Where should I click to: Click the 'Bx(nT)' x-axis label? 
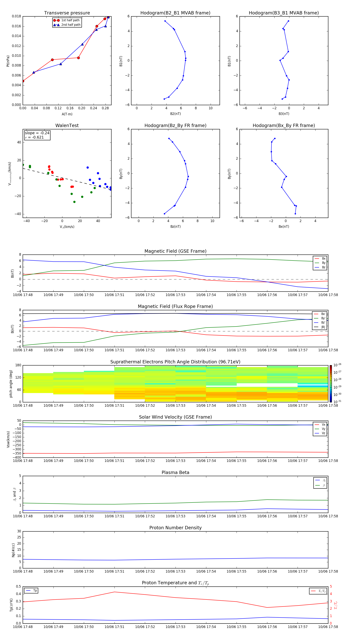coord(284,227)
